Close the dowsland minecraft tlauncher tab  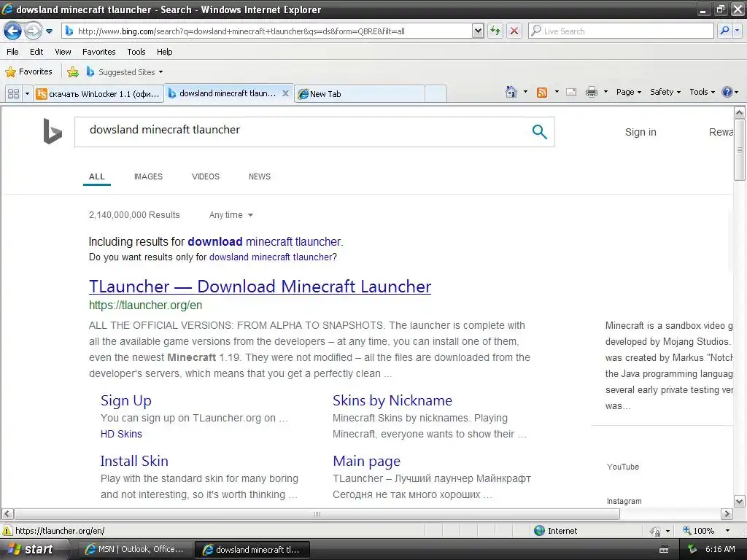pyautogui.click(x=285, y=93)
